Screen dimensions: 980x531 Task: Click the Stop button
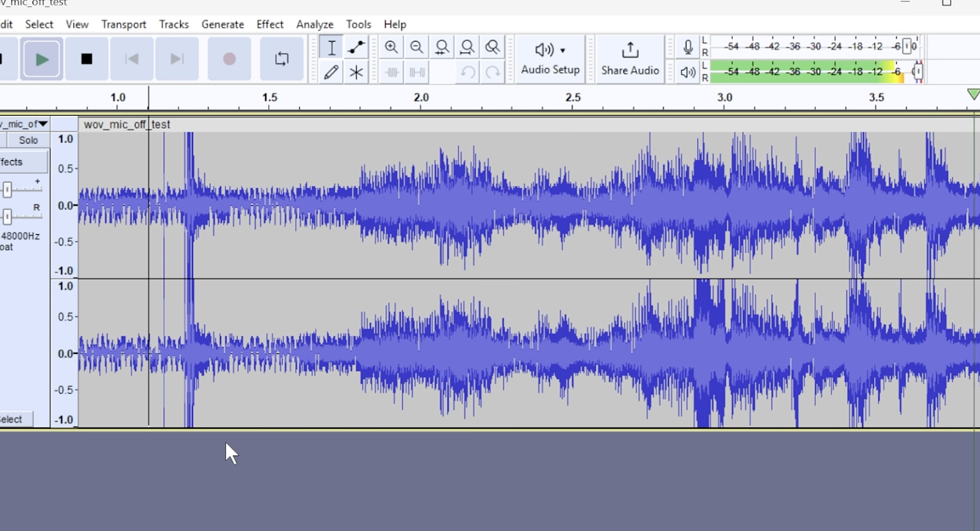pyautogui.click(x=87, y=59)
